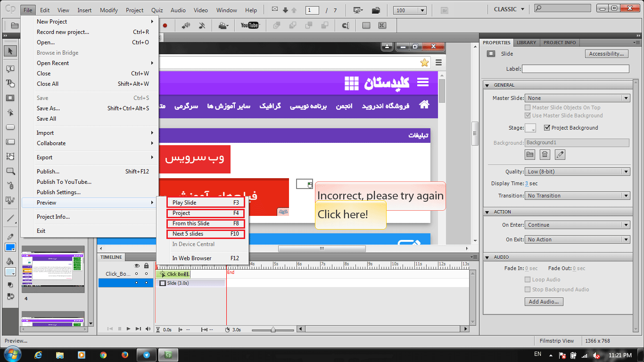
Task: Toggle Stop Background Audio checkbox
Action: point(528,289)
